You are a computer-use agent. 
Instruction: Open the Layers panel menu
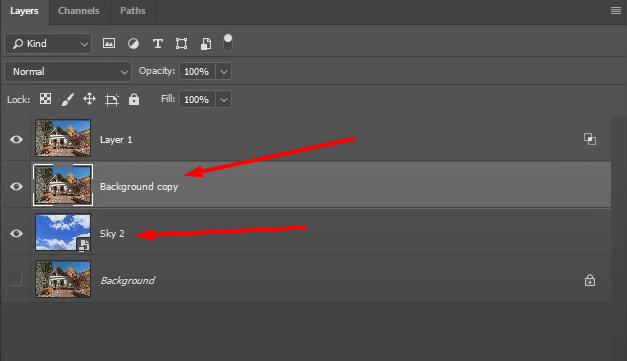pos(616,10)
